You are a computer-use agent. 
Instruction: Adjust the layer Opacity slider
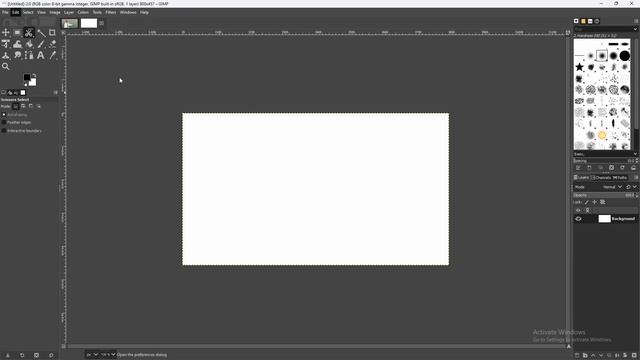click(604, 195)
